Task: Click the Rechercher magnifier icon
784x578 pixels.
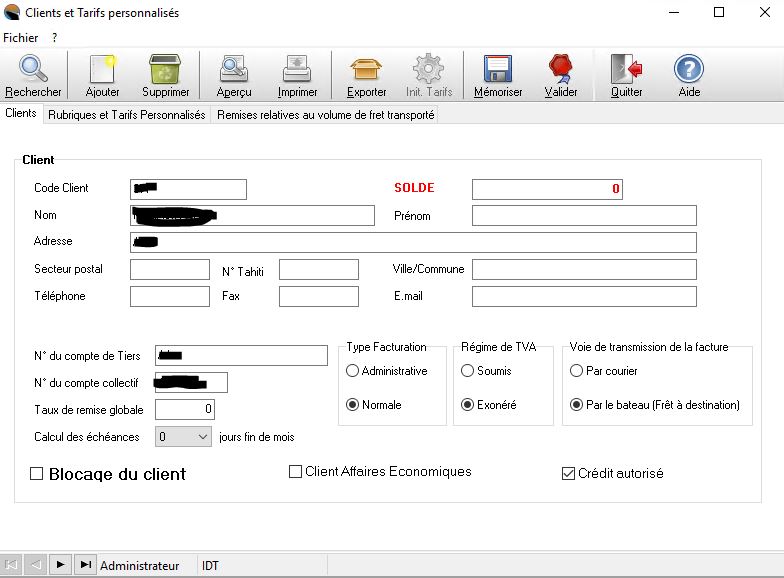Action: click(33, 70)
